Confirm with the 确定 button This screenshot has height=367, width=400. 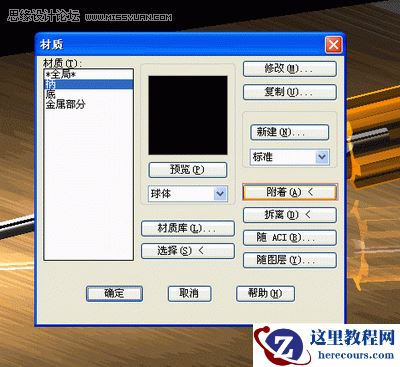tap(114, 294)
